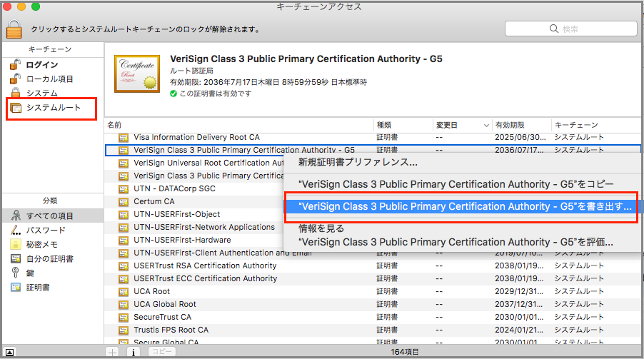Click expiry date 2038/01/19 for USERTrust RSA
The height and width of the screenshot is (359, 644).
click(x=520, y=266)
